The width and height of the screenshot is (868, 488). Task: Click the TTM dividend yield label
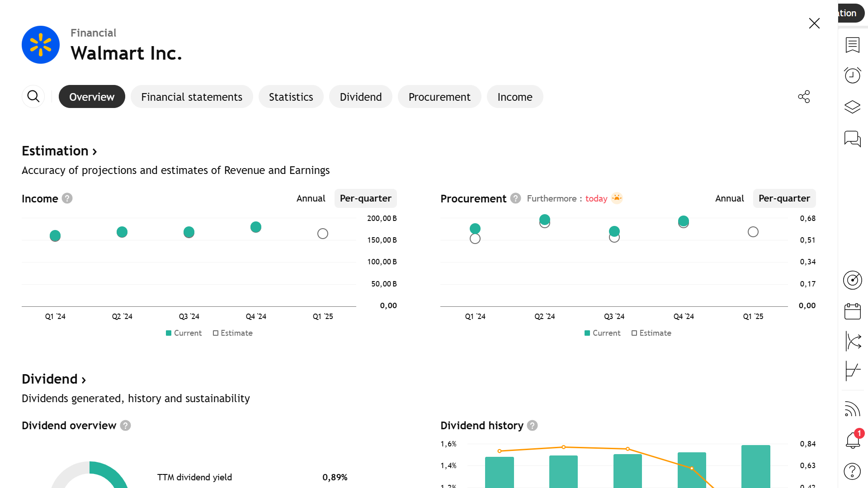194,477
